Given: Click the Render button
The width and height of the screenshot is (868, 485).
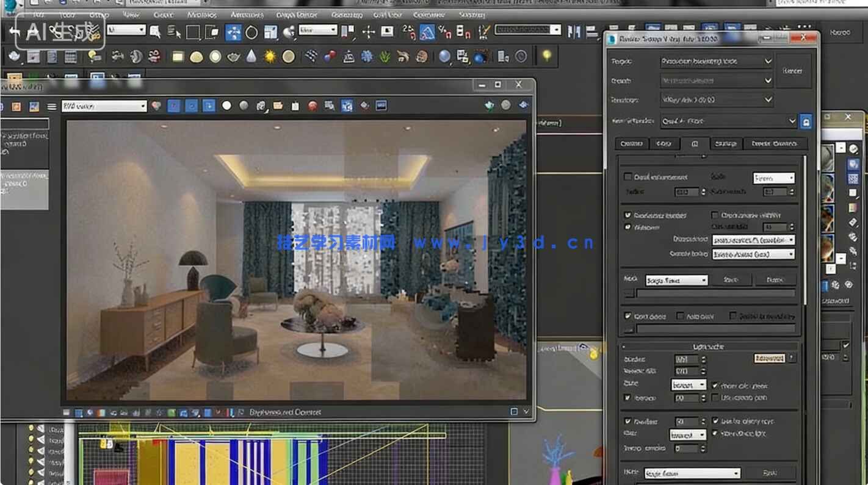Looking at the screenshot, I should (792, 71).
